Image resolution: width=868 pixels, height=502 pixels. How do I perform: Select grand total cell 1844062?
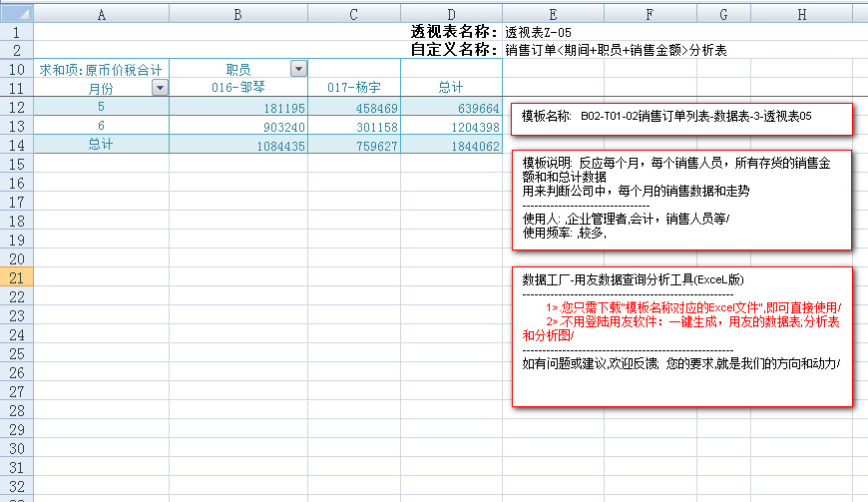point(451,146)
